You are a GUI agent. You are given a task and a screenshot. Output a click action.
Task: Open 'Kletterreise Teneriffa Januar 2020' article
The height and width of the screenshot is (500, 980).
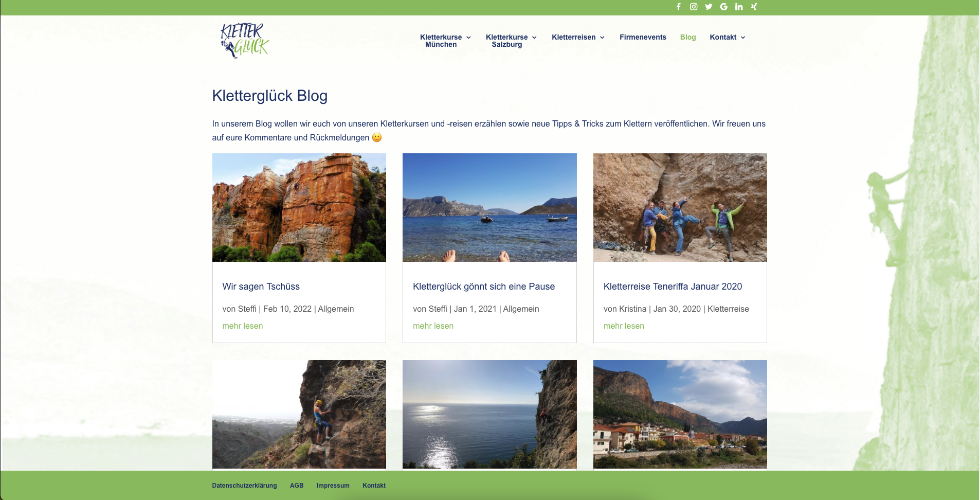[x=673, y=287]
